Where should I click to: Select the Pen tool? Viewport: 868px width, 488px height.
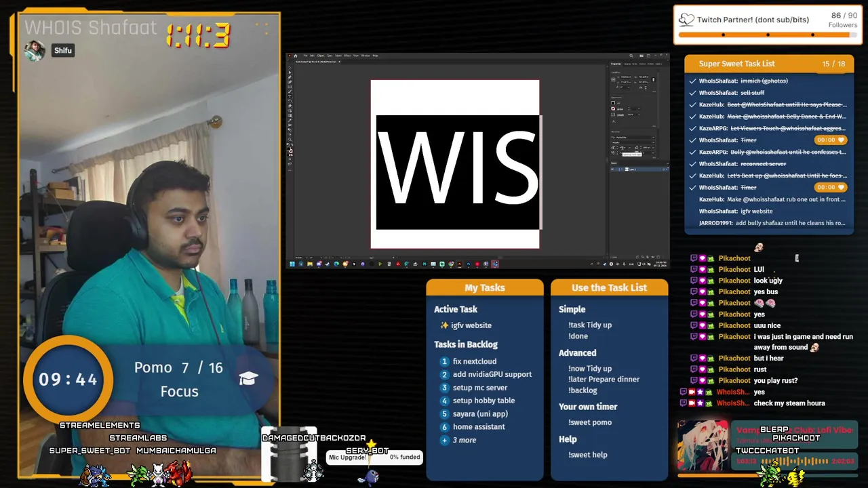coord(290,77)
